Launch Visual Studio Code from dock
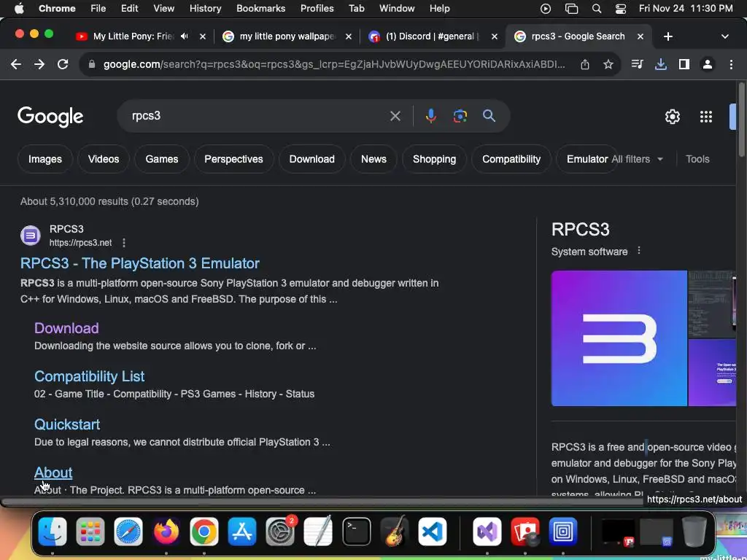The height and width of the screenshot is (560, 747). point(433,531)
